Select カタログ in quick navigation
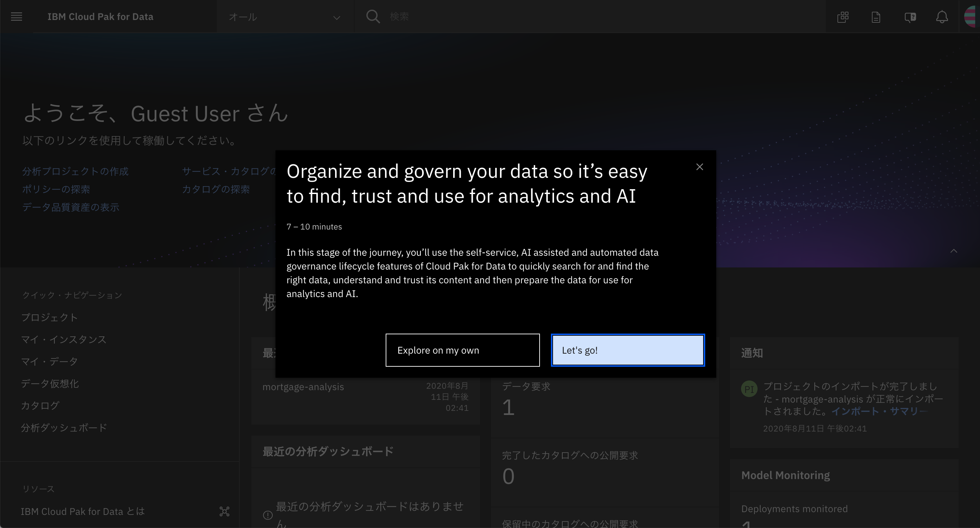The height and width of the screenshot is (528, 980). coord(40,405)
